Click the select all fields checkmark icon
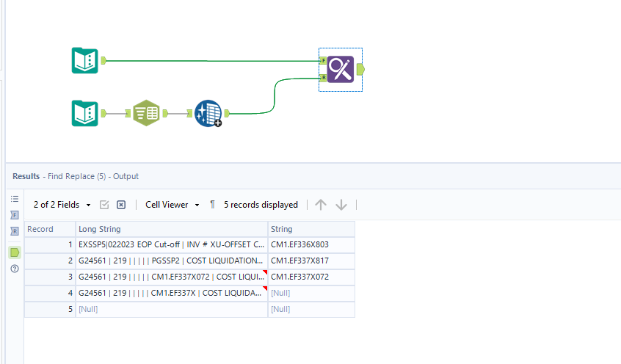The image size is (621, 364). pos(104,205)
